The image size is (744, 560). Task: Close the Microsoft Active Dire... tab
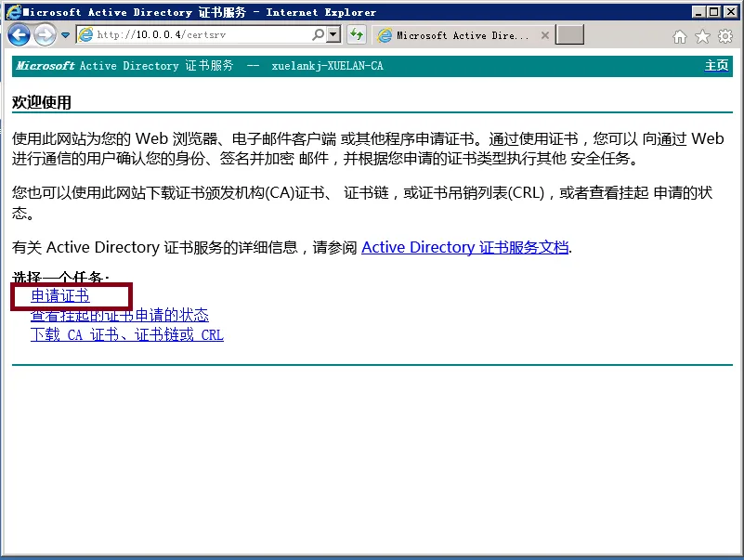tap(545, 35)
